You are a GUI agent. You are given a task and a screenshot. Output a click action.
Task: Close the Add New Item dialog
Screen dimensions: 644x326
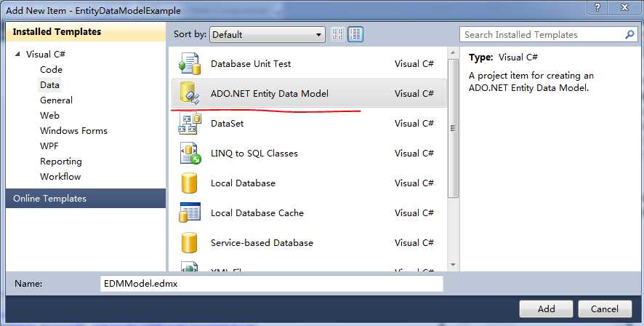click(626, 7)
